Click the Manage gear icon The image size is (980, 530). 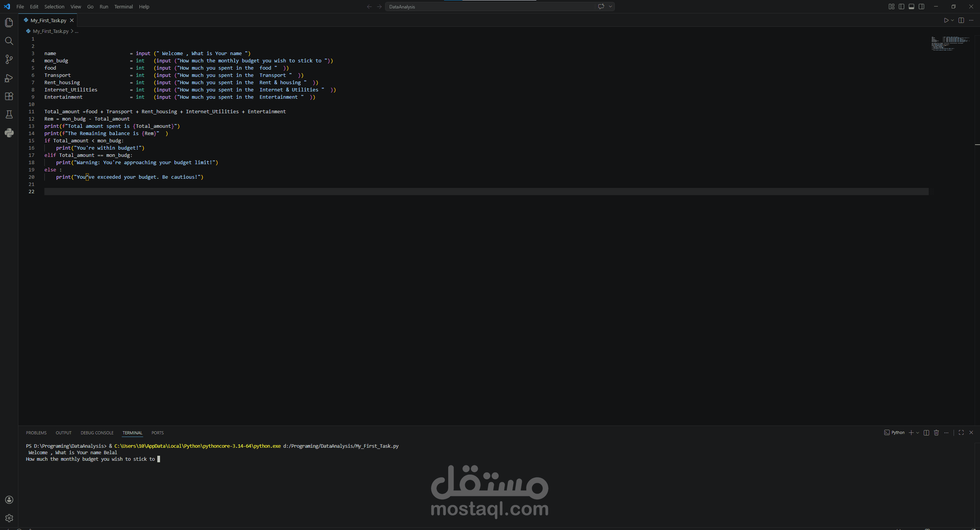pyautogui.click(x=9, y=518)
